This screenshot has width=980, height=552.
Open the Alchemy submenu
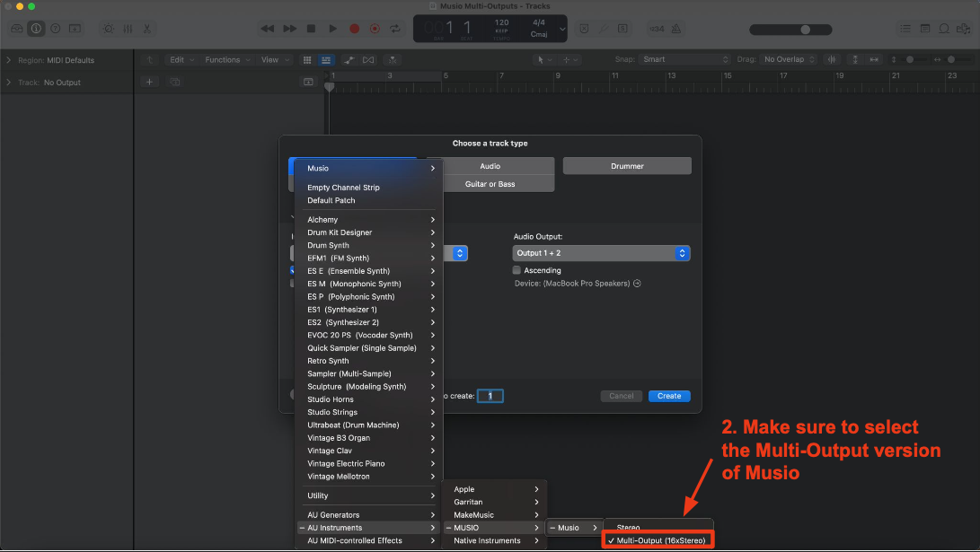point(369,220)
